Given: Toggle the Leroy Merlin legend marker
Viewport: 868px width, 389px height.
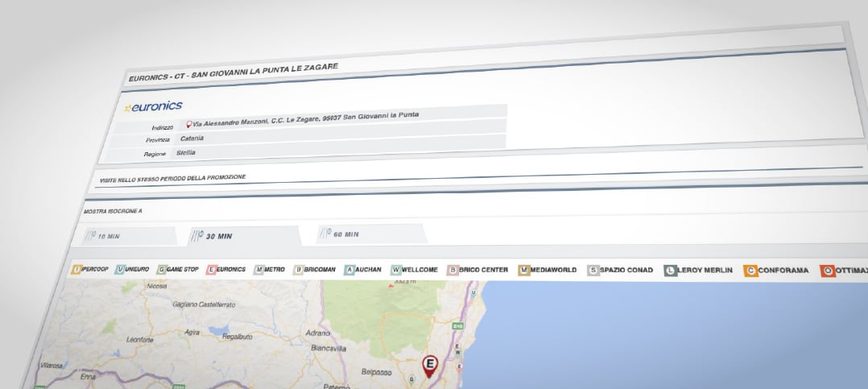Looking at the screenshot, I should pos(671,271).
